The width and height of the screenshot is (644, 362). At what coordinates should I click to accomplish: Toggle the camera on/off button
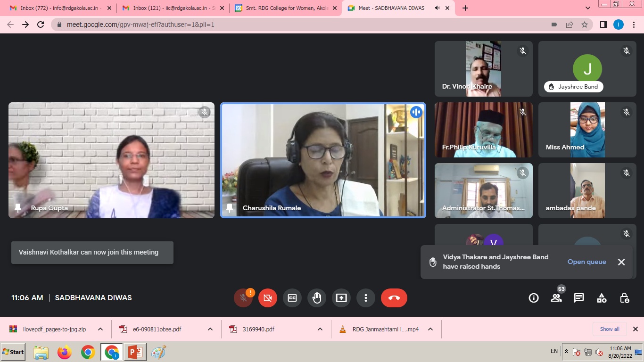pyautogui.click(x=268, y=298)
